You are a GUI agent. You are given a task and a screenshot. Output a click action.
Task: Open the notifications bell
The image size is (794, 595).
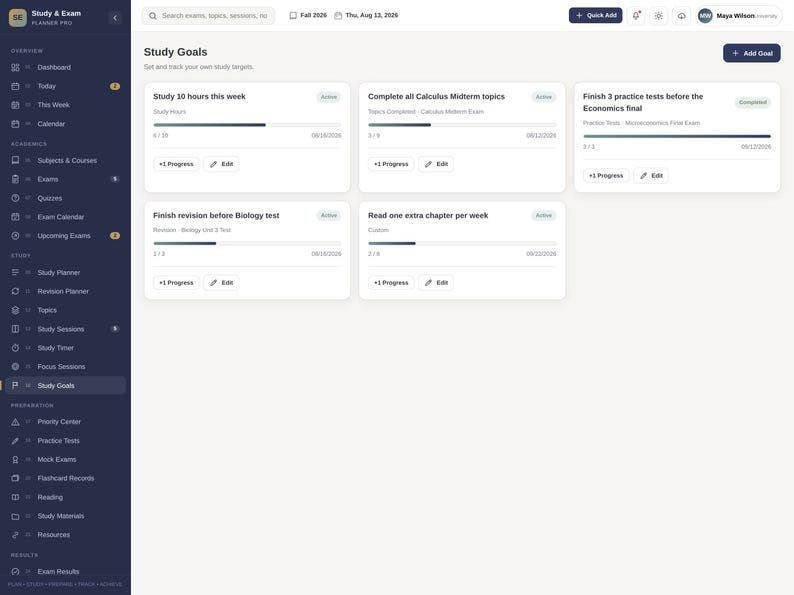tap(636, 16)
